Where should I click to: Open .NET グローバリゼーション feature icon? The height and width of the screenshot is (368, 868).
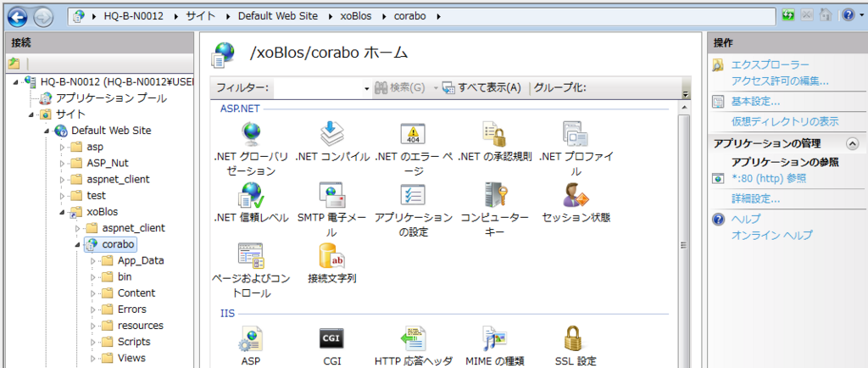[x=251, y=133]
